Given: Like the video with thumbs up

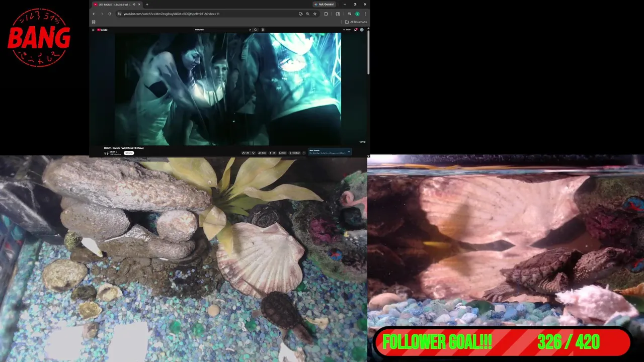Looking at the screenshot, I should pyautogui.click(x=246, y=153).
